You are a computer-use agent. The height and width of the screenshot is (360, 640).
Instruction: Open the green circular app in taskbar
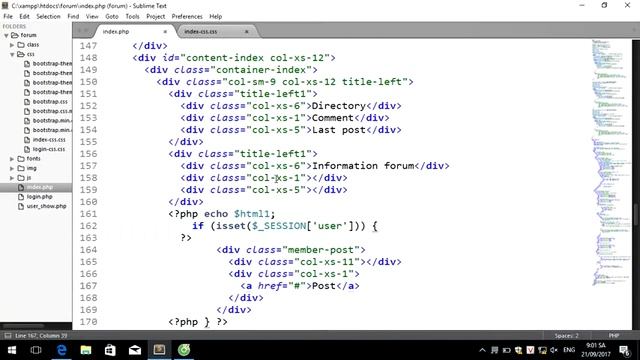(x=184, y=350)
